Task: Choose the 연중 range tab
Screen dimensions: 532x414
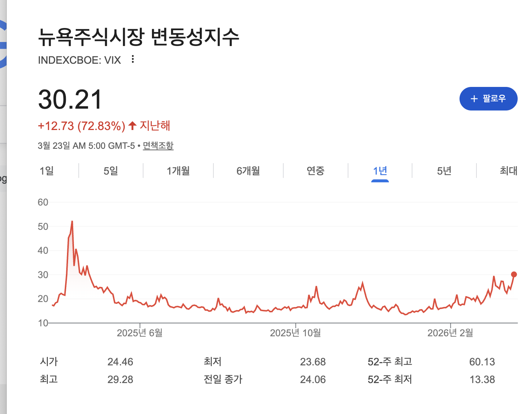Action: click(316, 171)
